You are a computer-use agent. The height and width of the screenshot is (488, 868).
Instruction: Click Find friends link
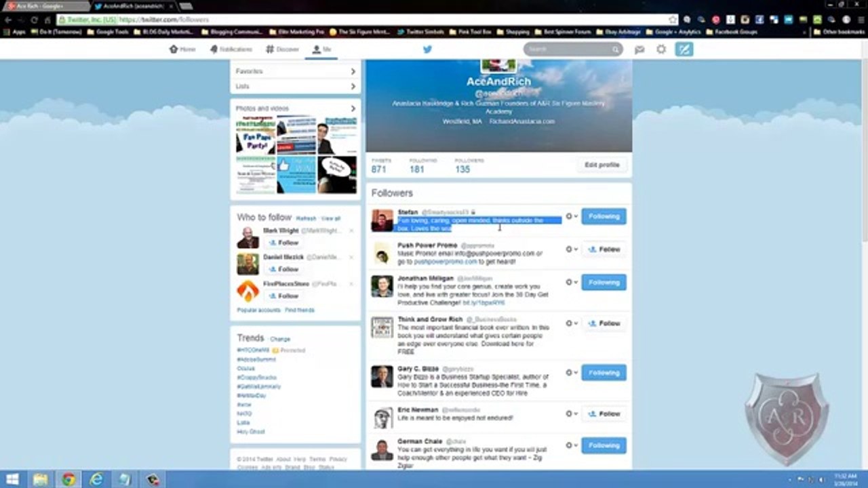click(x=300, y=310)
